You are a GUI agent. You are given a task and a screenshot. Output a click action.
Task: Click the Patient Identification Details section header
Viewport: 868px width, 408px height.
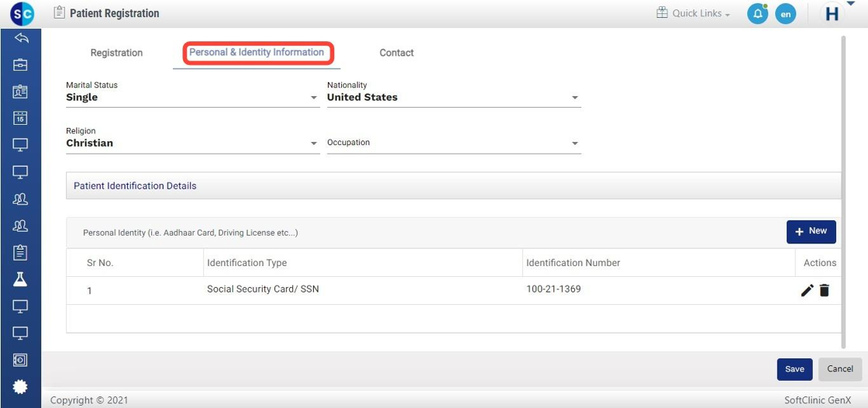click(453, 185)
